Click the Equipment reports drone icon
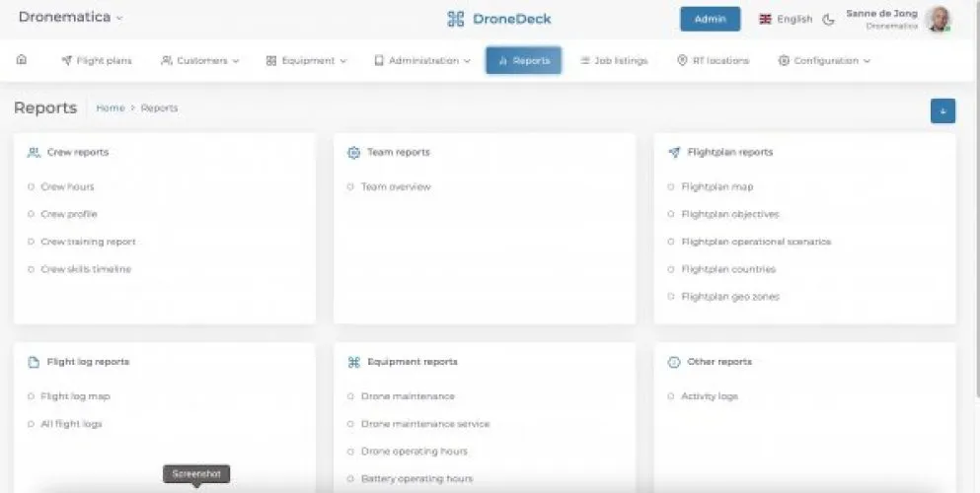The height and width of the screenshot is (493, 980). [x=354, y=362]
